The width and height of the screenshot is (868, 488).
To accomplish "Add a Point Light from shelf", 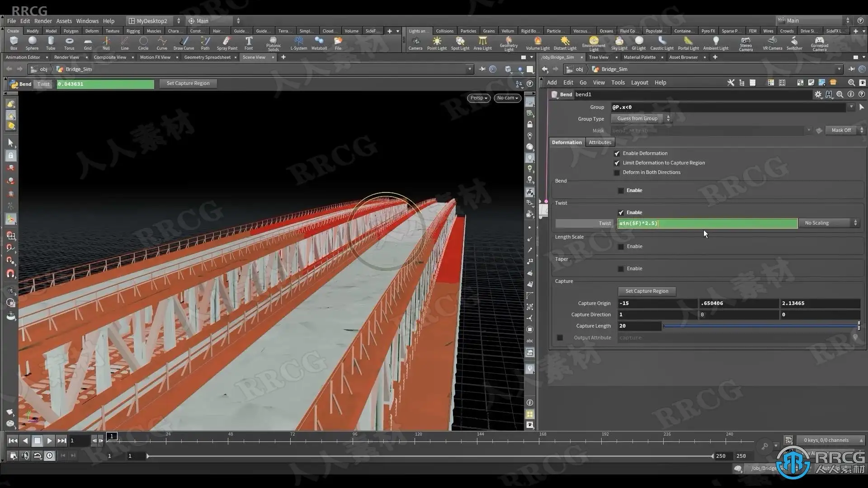I will click(436, 43).
